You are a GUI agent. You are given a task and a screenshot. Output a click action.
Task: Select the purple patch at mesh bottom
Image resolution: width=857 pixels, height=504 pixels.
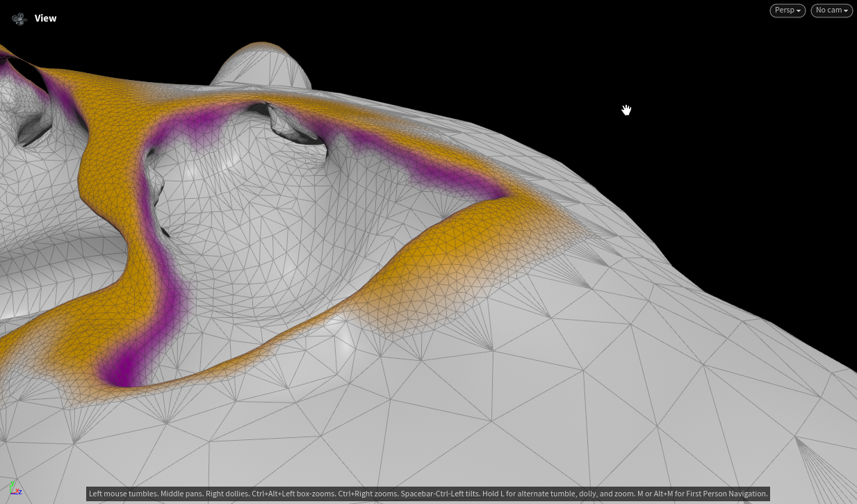pyautogui.click(x=124, y=365)
